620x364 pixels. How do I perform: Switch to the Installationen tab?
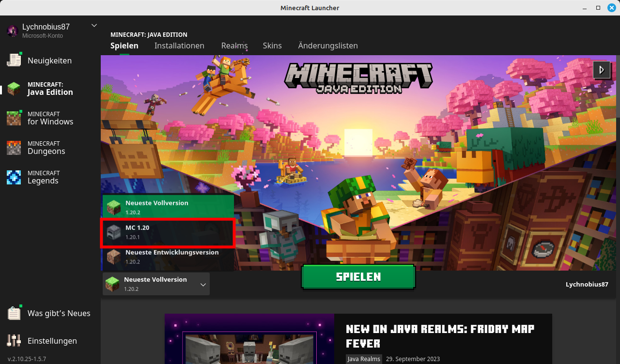179,45
